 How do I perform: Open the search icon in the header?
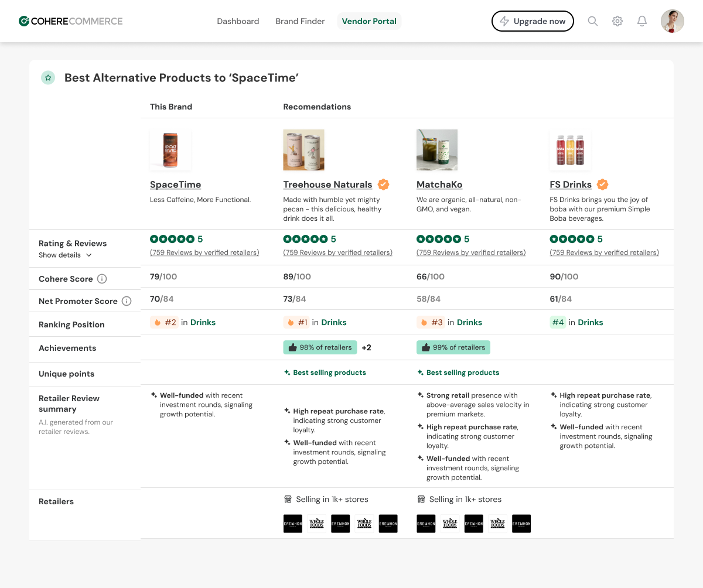[x=593, y=21]
